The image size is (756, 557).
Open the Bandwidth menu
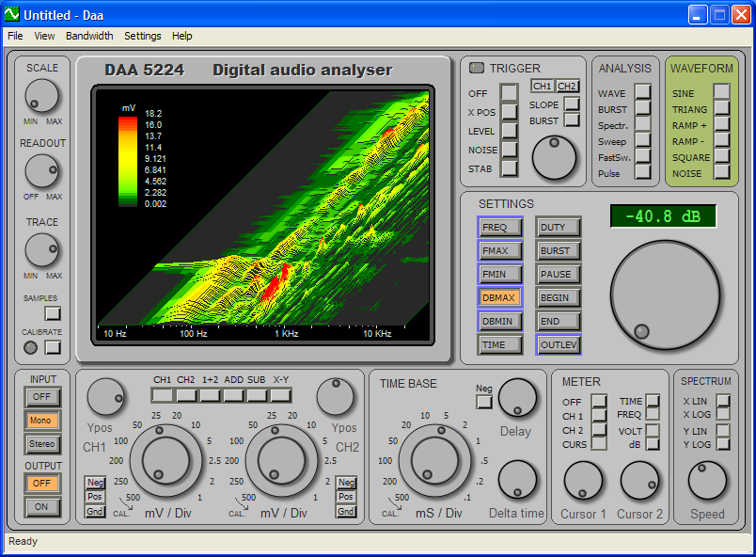tap(89, 36)
